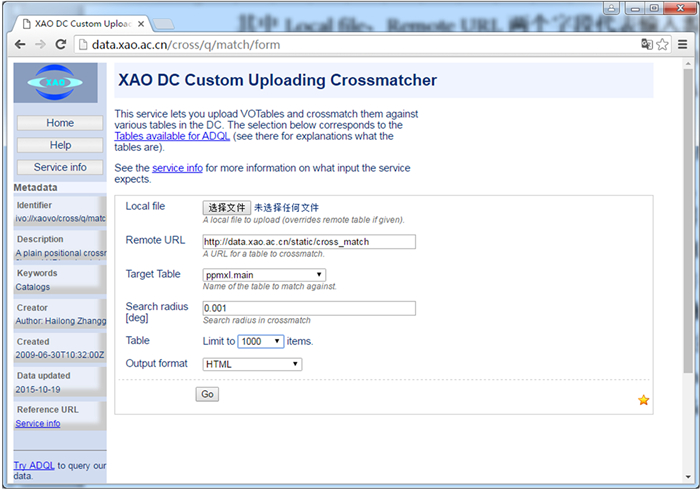The height and width of the screenshot is (489, 700).
Task: Expand the item limit 1000 dropdown
Action: coord(261,341)
